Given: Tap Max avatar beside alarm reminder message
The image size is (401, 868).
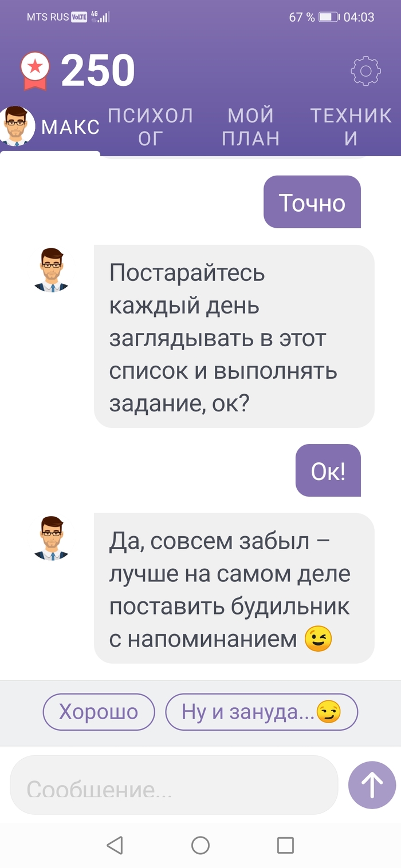Looking at the screenshot, I should click(52, 538).
